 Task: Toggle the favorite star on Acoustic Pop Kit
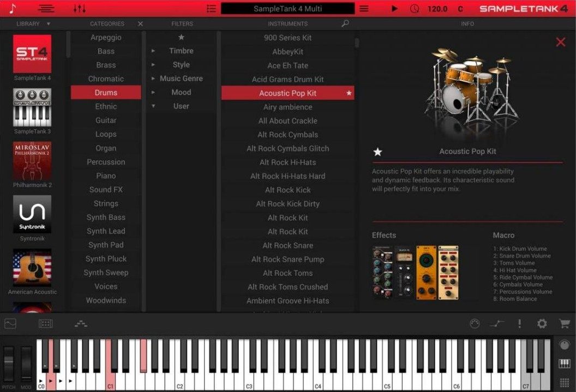click(349, 93)
